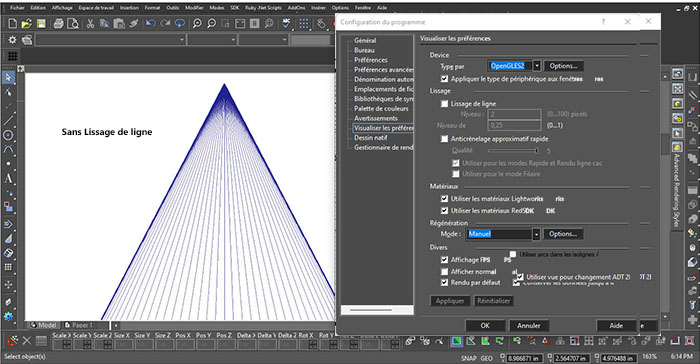
Task: Uncheck Utiliser les matériaux RedSDK
Action: click(x=444, y=210)
